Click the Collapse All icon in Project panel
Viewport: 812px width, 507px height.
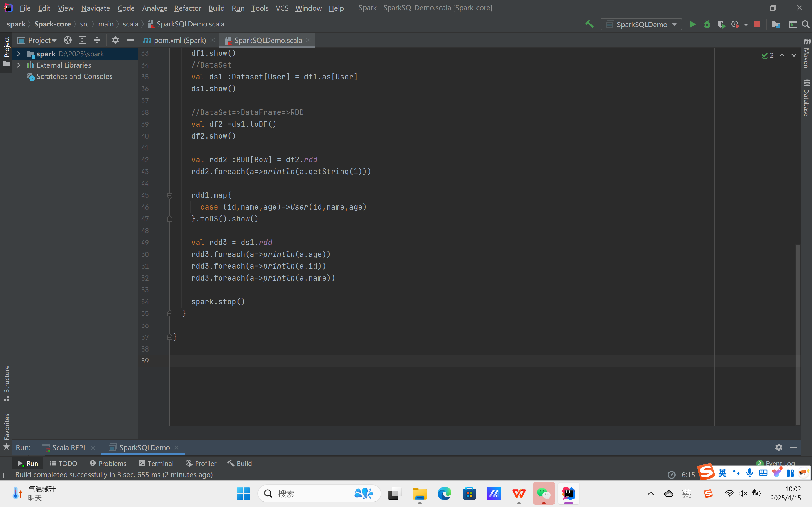(x=97, y=40)
